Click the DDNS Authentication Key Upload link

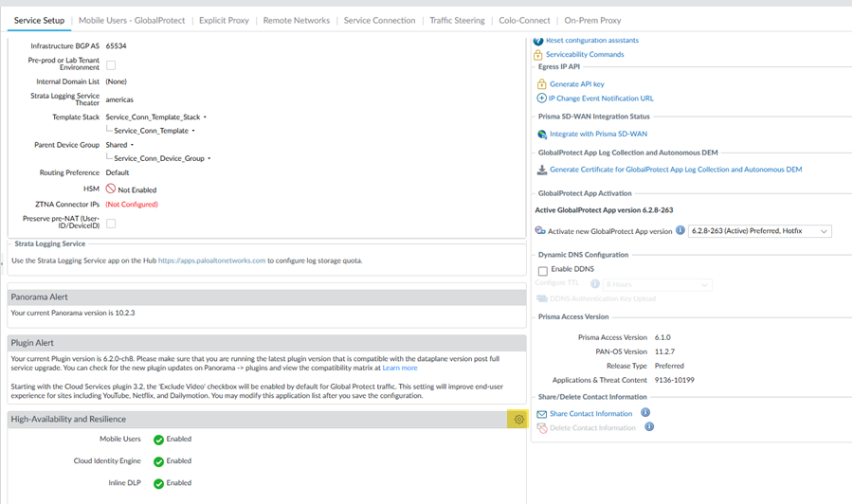click(602, 298)
